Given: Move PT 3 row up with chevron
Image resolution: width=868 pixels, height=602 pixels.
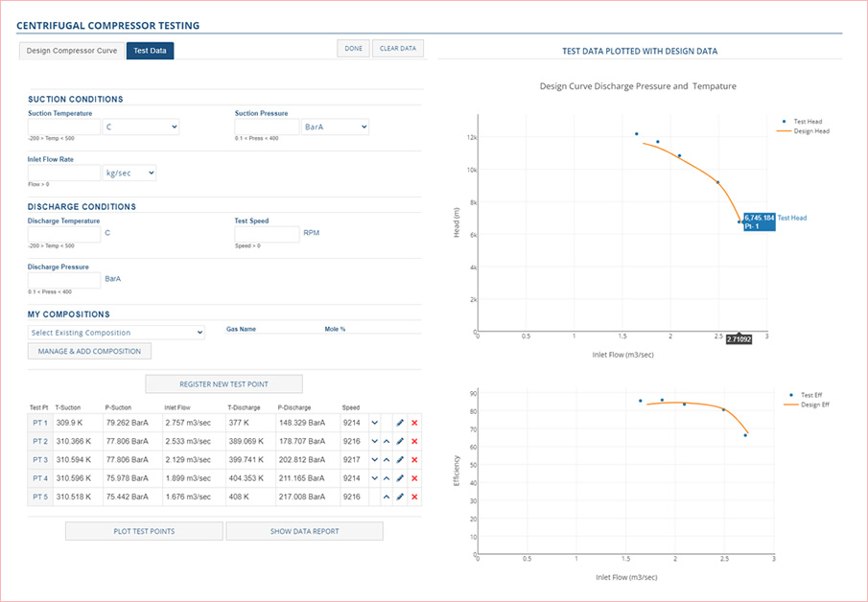Looking at the screenshot, I should [387, 460].
